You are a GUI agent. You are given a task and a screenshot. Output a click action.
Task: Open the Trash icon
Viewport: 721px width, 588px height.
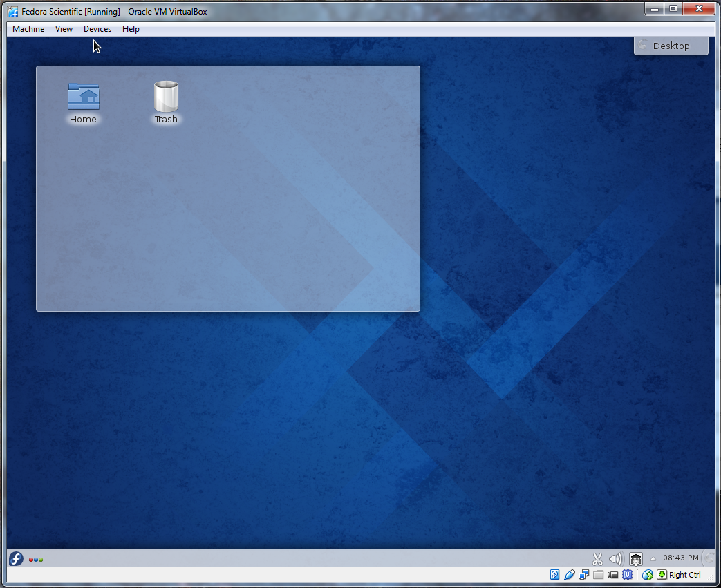pyautogui.click(x=166, y=97)
